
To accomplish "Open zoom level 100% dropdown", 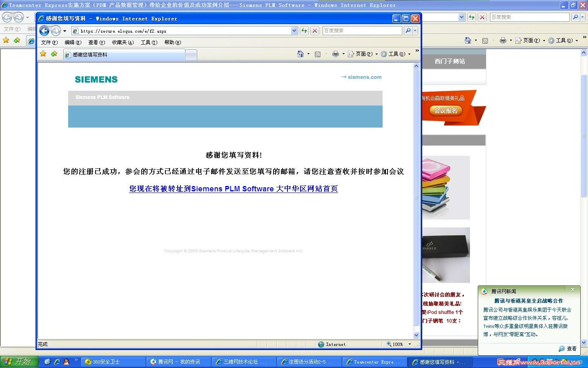I will tap(410, 344).
